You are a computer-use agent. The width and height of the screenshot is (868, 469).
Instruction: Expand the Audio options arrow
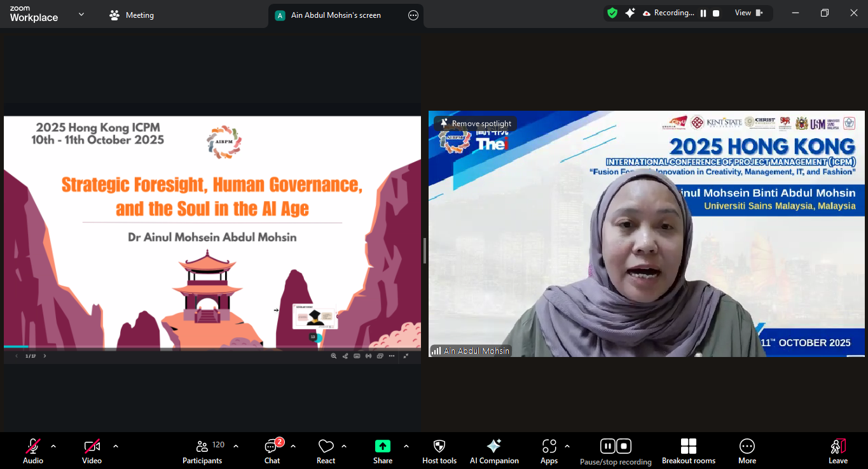click(53, 446)
